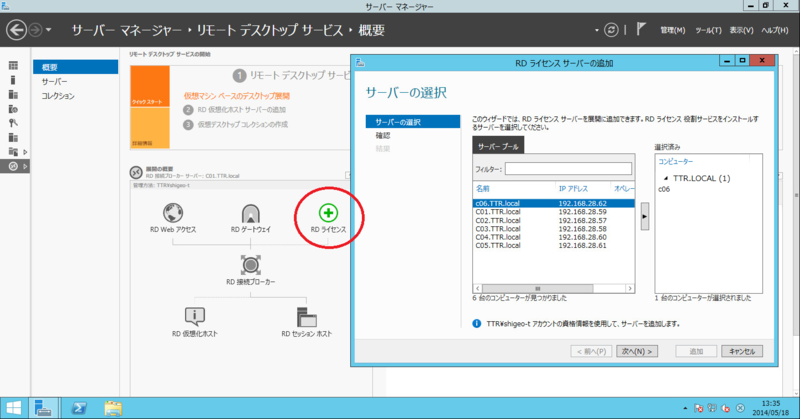Click the server list horizontal scrollbar
800x419 pixels.
coord(537,288)
